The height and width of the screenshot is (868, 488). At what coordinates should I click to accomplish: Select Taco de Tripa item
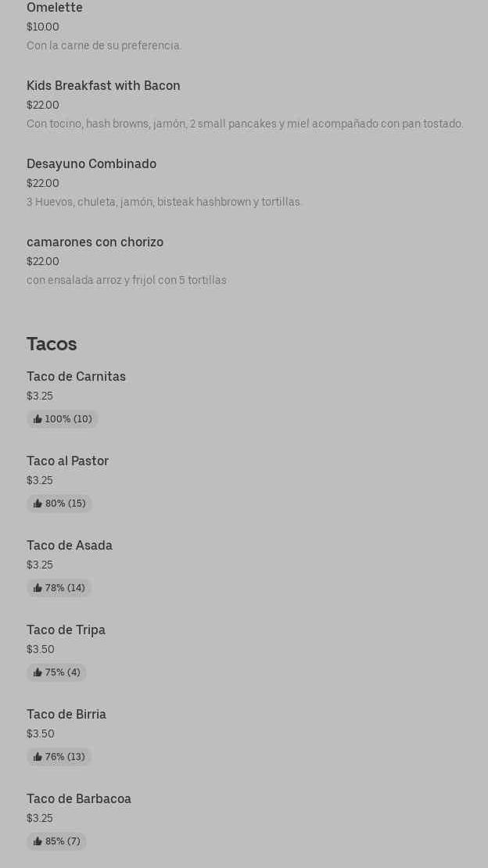(x=66, y=630)
